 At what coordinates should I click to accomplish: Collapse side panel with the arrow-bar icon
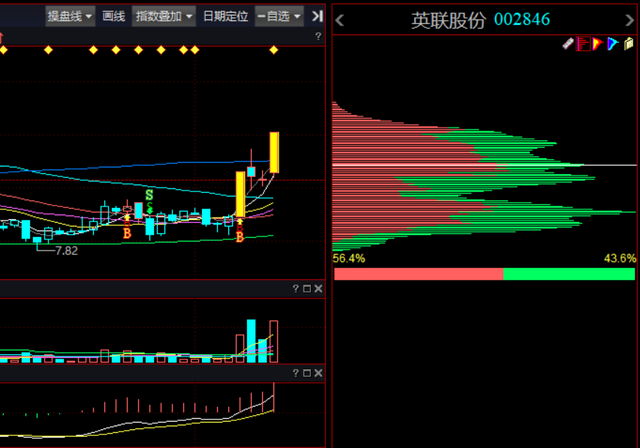pos(317,16)
